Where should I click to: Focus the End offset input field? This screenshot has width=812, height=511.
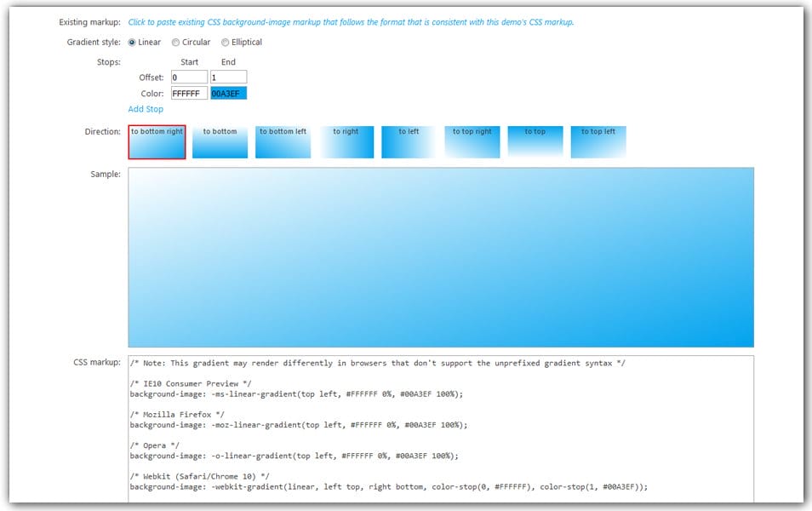click(228, 78)
